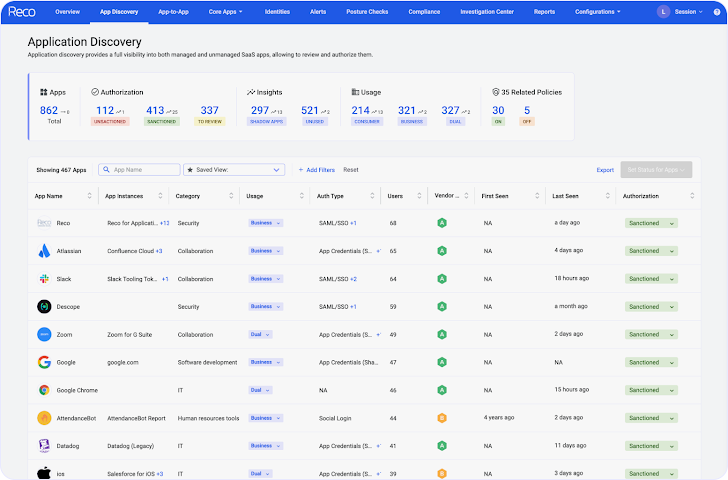Click the Slack app icon
The image size is (728, 480).
pos(44,279)
